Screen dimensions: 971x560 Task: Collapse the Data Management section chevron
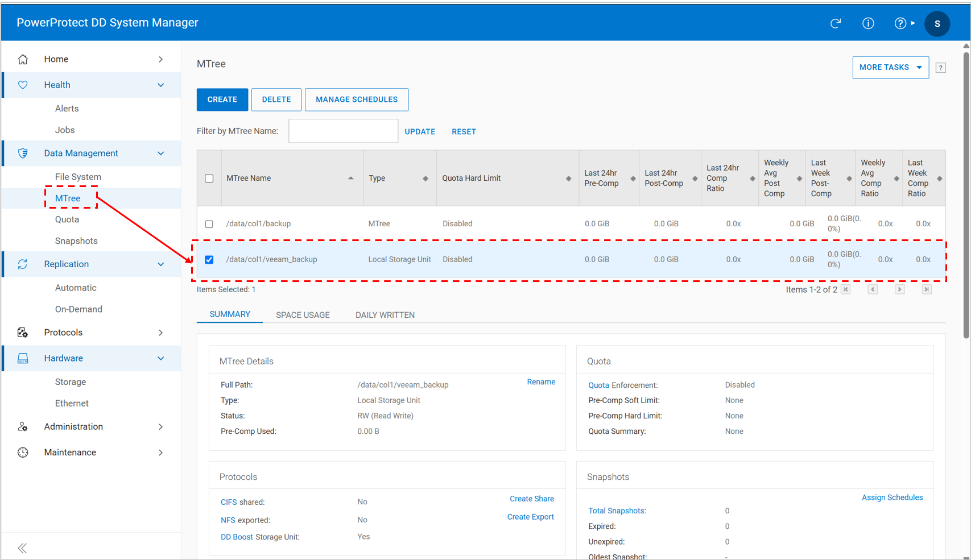coord(161,153)
